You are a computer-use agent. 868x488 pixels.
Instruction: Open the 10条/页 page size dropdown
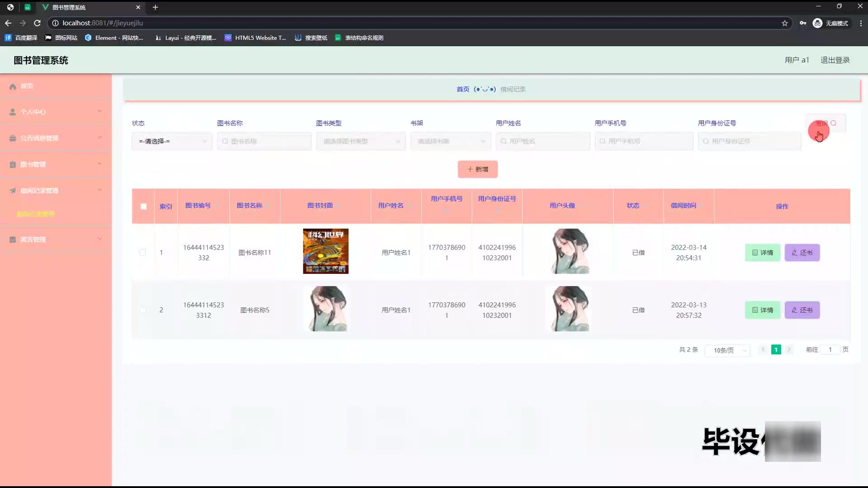[727, 350]
